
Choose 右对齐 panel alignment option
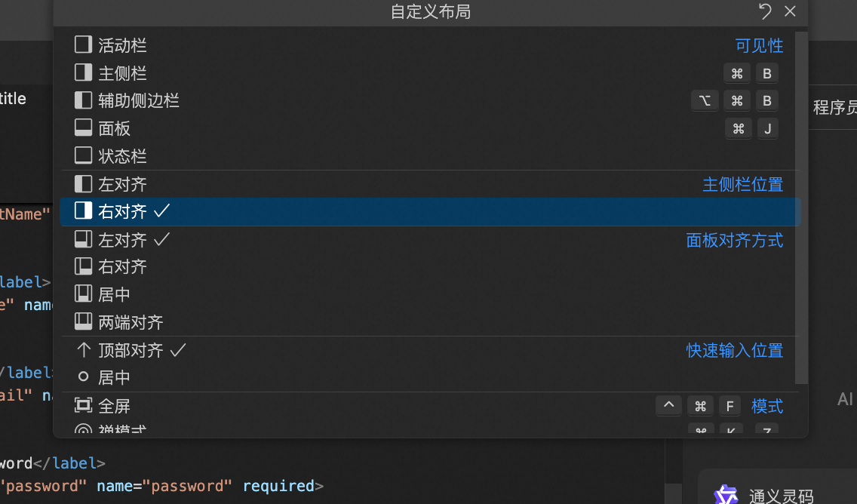[x=122, y=267]
